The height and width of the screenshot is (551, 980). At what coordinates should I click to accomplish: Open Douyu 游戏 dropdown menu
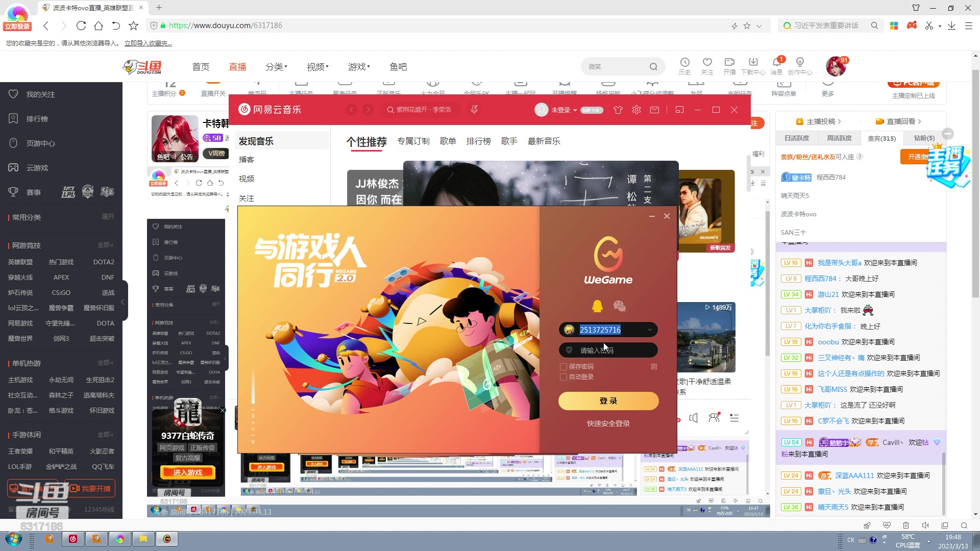(359, 67)
